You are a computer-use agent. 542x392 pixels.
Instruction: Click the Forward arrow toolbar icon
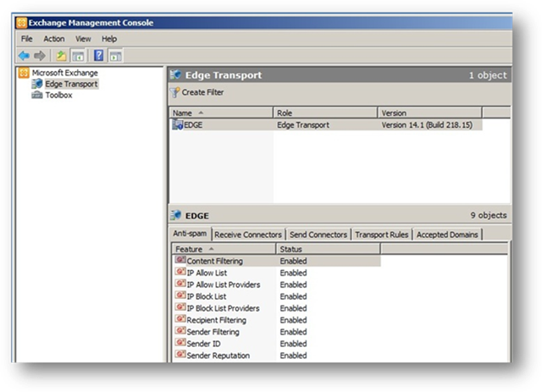tap(40, 56)
